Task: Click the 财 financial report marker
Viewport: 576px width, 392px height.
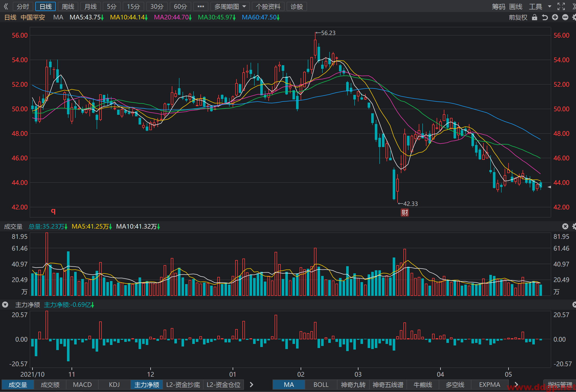Action: [x=404, y=212]
